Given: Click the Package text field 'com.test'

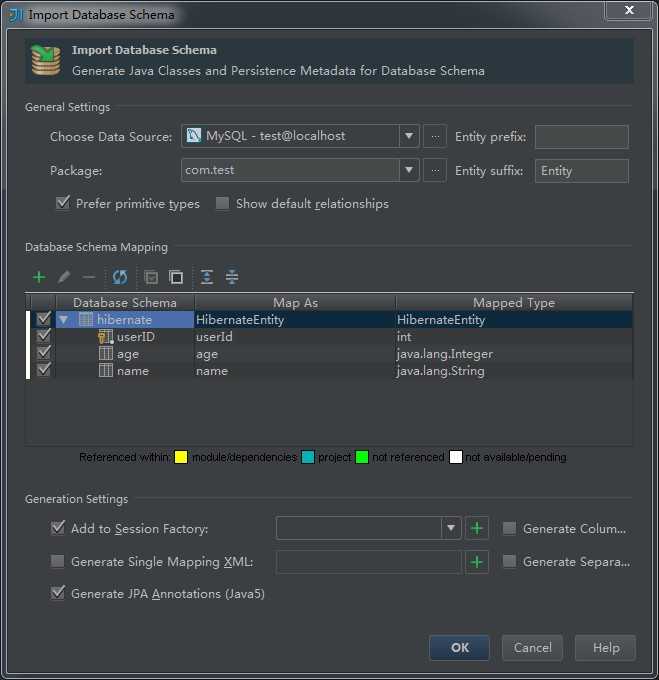Looking at the screenshot, I should pos(290,170).
